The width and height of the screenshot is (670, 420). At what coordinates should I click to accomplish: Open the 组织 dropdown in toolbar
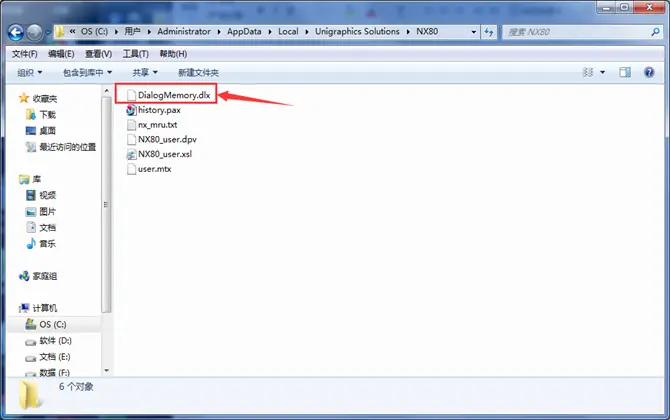click(29, 73)
